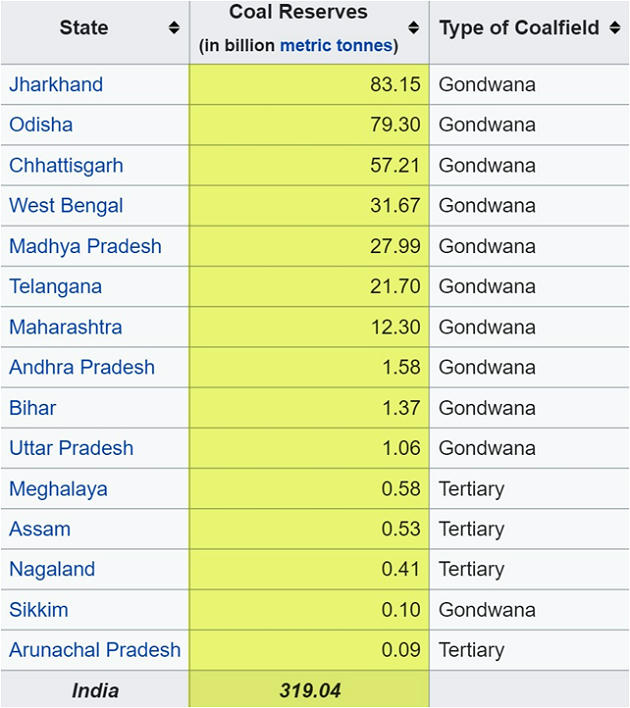Sort by Coal Reserves column arrows
Viewport: 630px width, 708px height.
(414, 28)
